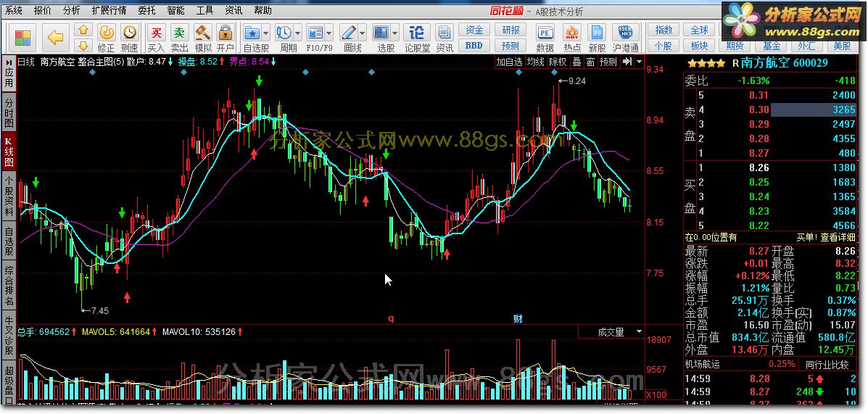
Task: Open the 报价 menu
Action: click(43, 10)
